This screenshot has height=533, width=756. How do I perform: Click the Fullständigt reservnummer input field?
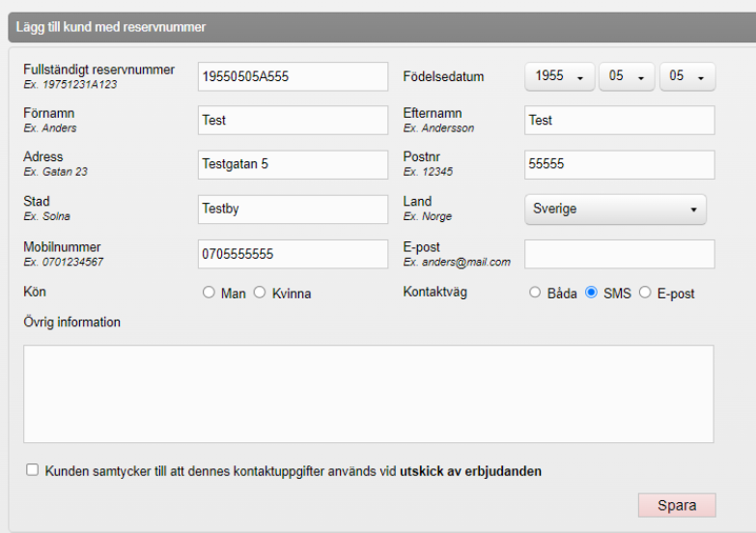point(293,76)
